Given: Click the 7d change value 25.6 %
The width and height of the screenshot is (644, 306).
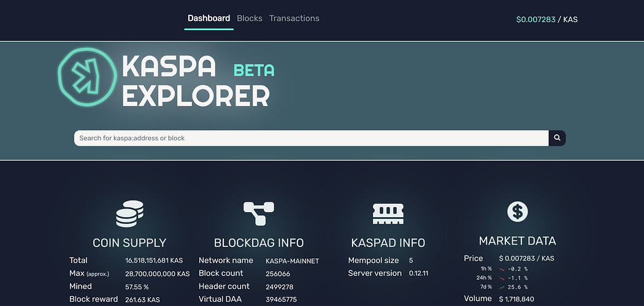Looking at the screenshot, I should point(518,288).
